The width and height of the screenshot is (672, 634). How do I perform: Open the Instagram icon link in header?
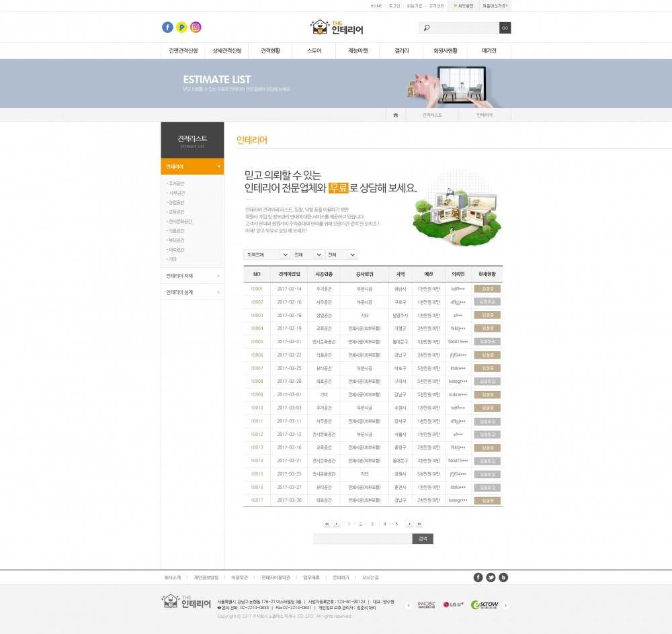click(196, 28)
